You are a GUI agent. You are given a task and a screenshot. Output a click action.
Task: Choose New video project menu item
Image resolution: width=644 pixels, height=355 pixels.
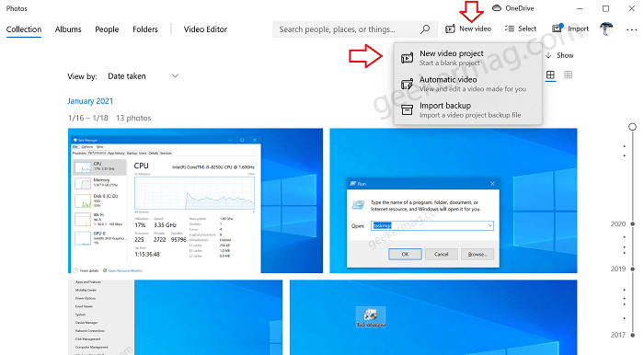coord(467,58)
